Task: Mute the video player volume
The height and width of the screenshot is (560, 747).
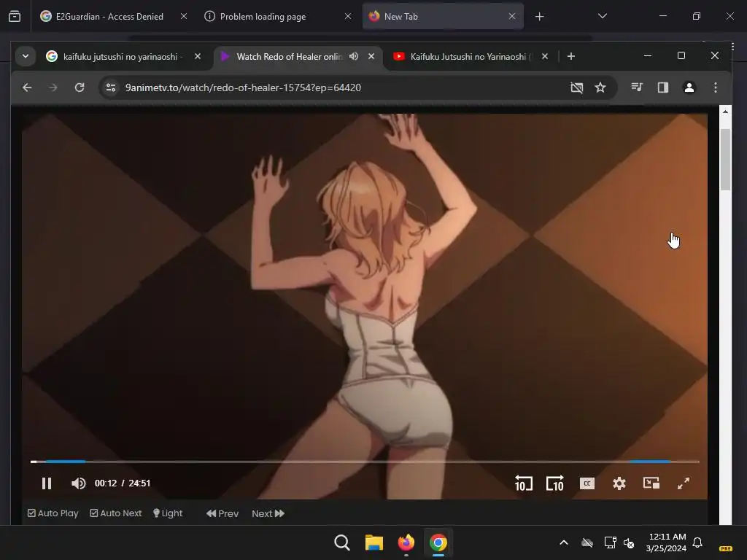Action: 79,483
